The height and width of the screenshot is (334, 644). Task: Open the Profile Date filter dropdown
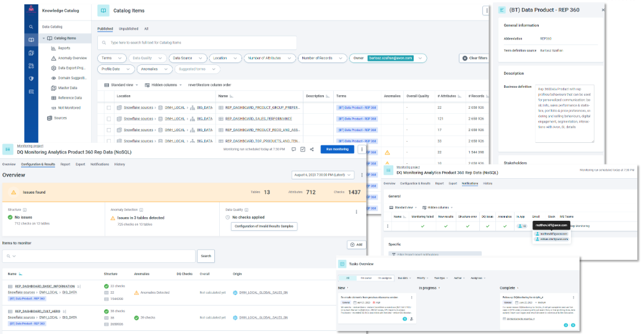coord(116,69)
